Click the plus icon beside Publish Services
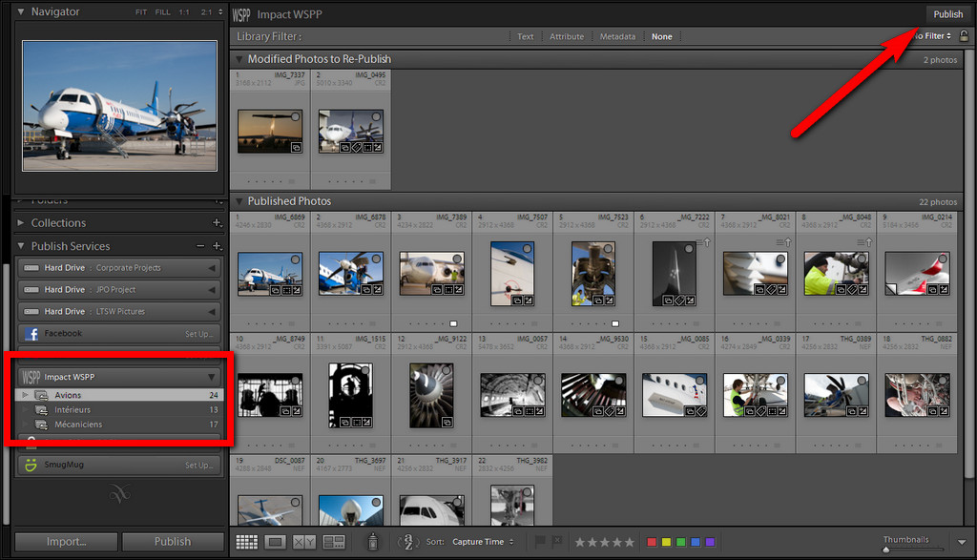 [217, 246]
